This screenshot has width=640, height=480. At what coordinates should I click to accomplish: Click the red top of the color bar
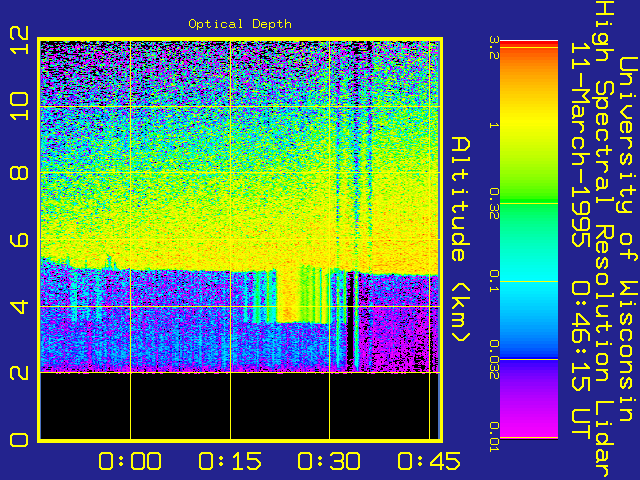pos(529,44)
